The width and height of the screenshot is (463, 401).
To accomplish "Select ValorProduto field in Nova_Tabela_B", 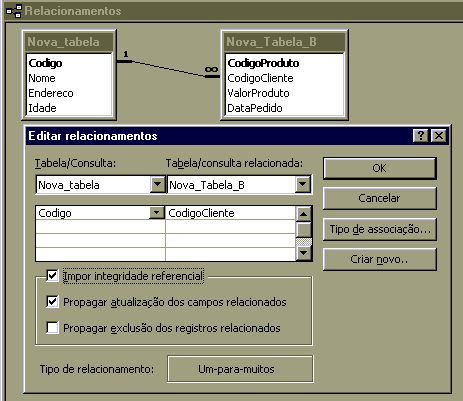I will tap(258, 93).
